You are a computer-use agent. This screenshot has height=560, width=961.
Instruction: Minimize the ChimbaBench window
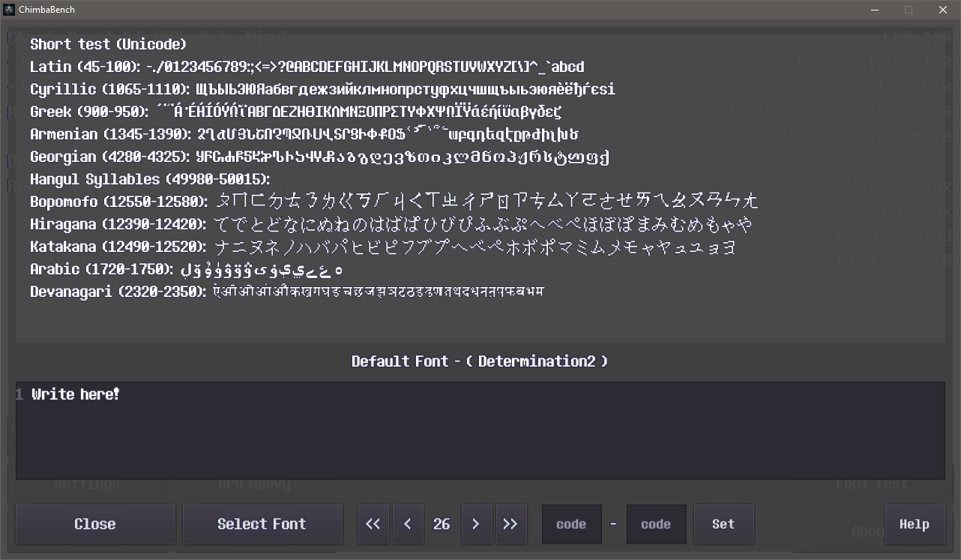click(x=874, y=10)
